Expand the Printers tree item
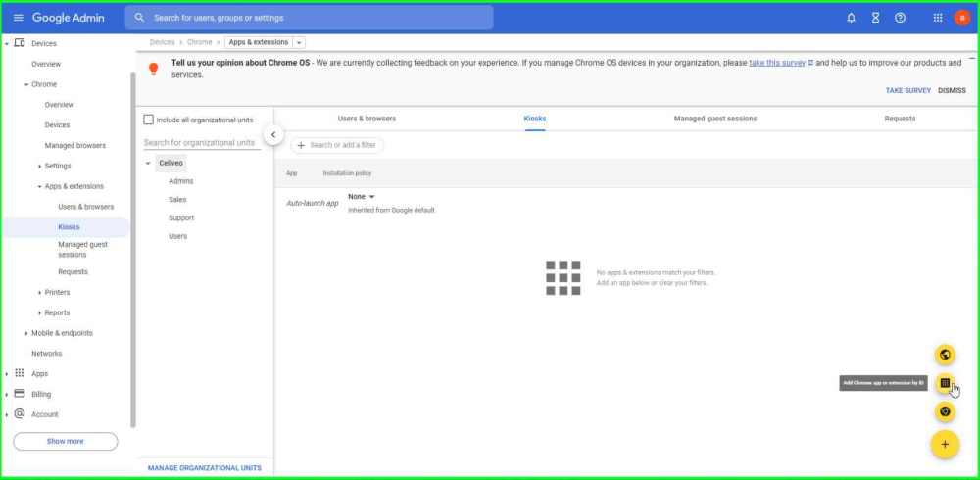This screenshot has height=480, width=980. [x=39, y=293]
